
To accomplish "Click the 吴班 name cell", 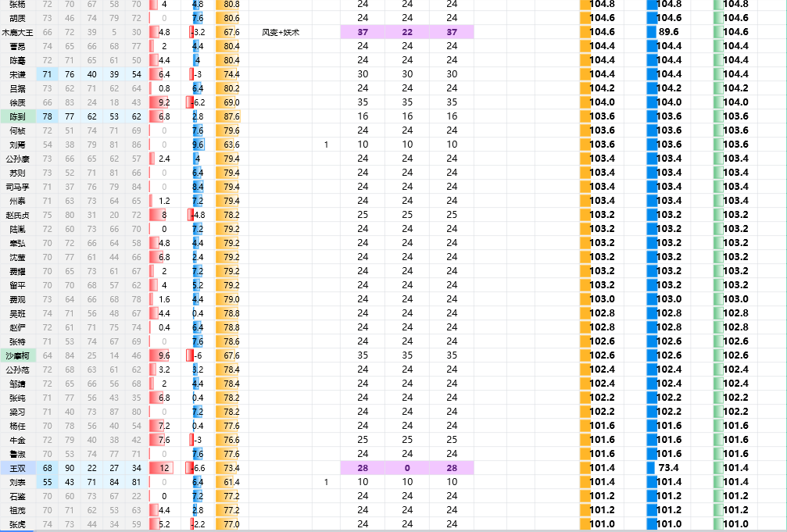I will click(x=17, y=313).
